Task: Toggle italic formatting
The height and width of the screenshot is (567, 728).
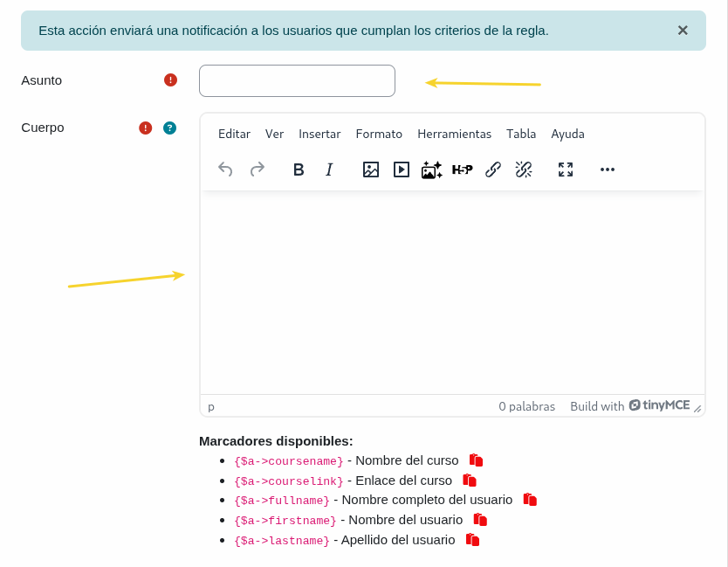Action: coord(329,169)
